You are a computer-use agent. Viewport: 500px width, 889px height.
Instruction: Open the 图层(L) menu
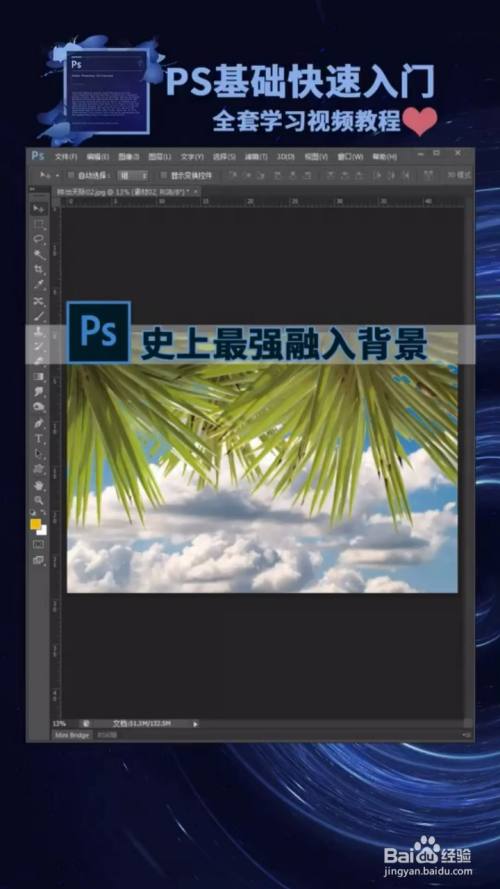159,156
